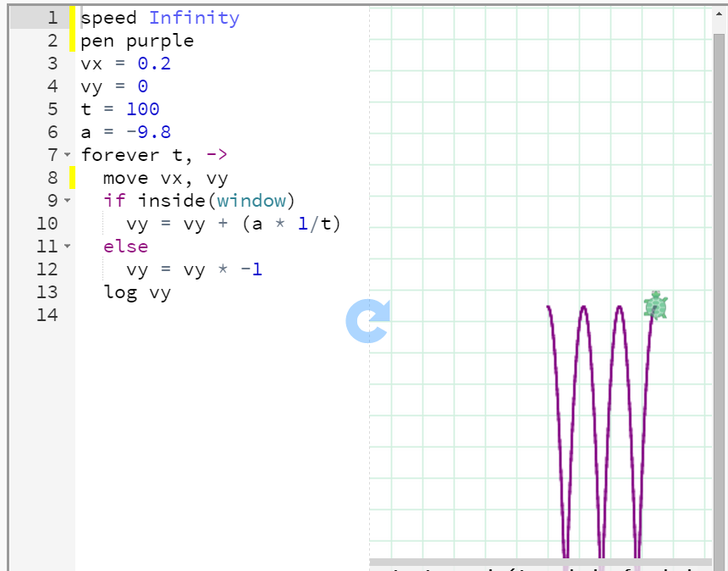
Task: Click the yellow marker beside line 2
Action: pos(73,41)
